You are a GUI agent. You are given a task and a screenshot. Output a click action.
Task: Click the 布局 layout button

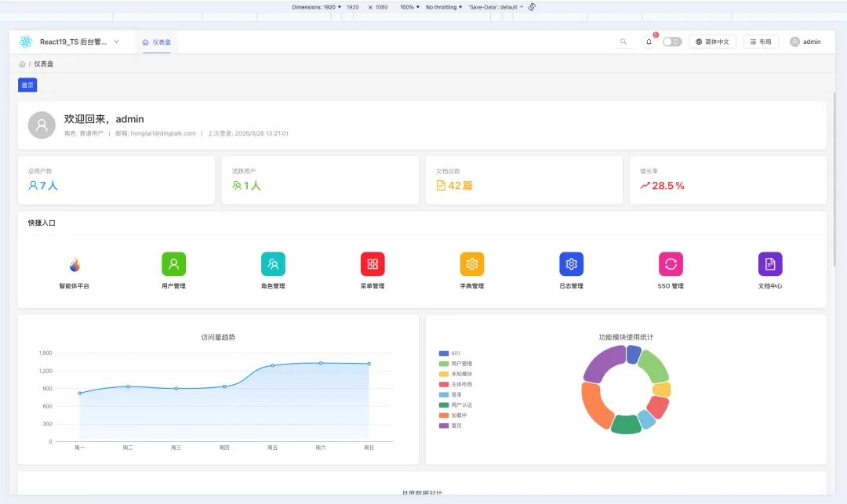point(761,42)
